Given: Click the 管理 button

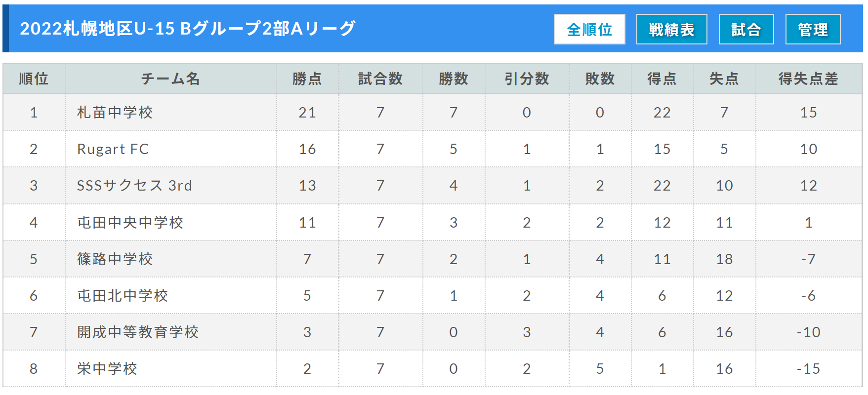Looking at the screenshot, I should (x=813, y=30).
